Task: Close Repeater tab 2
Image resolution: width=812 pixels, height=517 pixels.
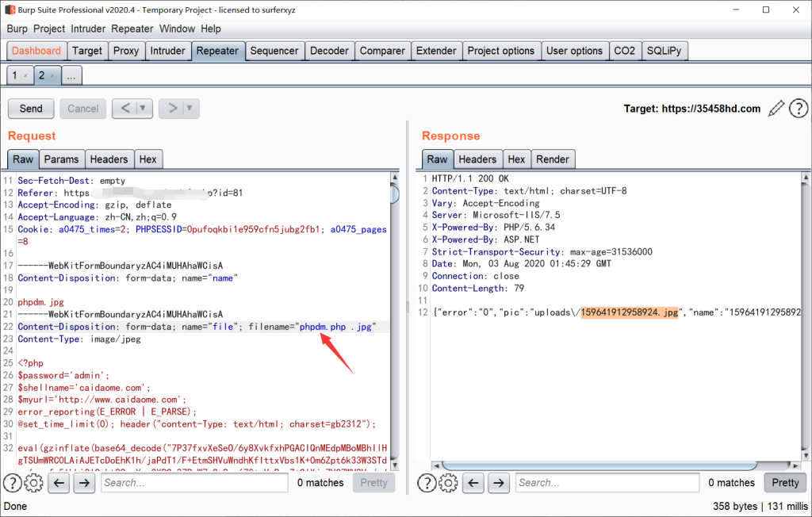Action: (x=52, y=76)
